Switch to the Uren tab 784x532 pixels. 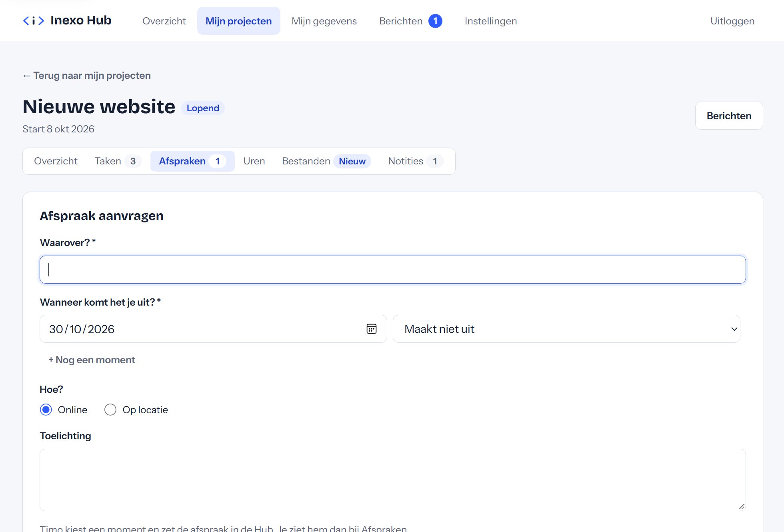point(254,161)
